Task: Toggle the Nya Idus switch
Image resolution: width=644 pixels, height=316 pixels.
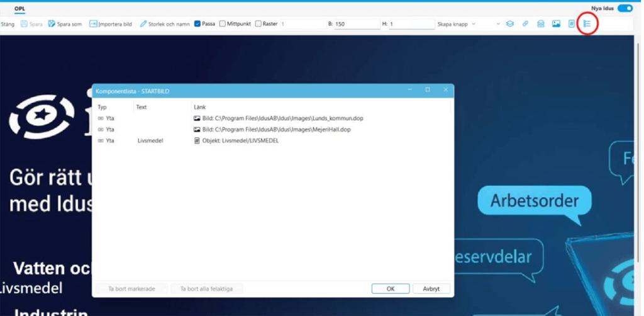Action: [625, 8]
